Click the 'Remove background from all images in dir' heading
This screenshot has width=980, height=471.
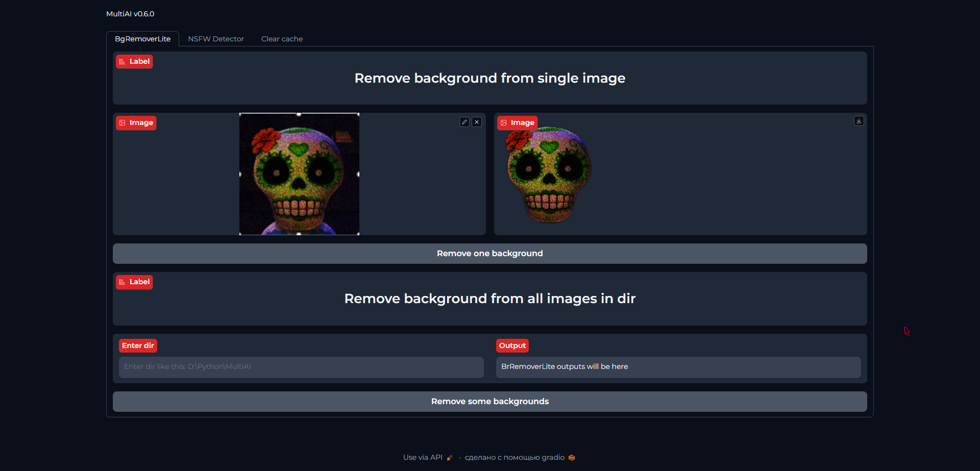(490, 299)
